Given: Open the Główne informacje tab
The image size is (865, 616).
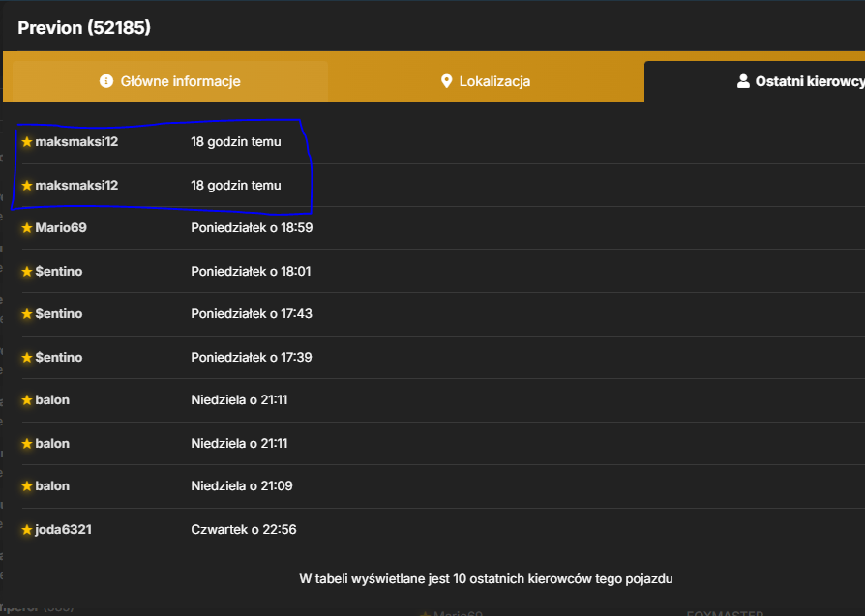Looking at the screenshot, I should pos(170,81).
